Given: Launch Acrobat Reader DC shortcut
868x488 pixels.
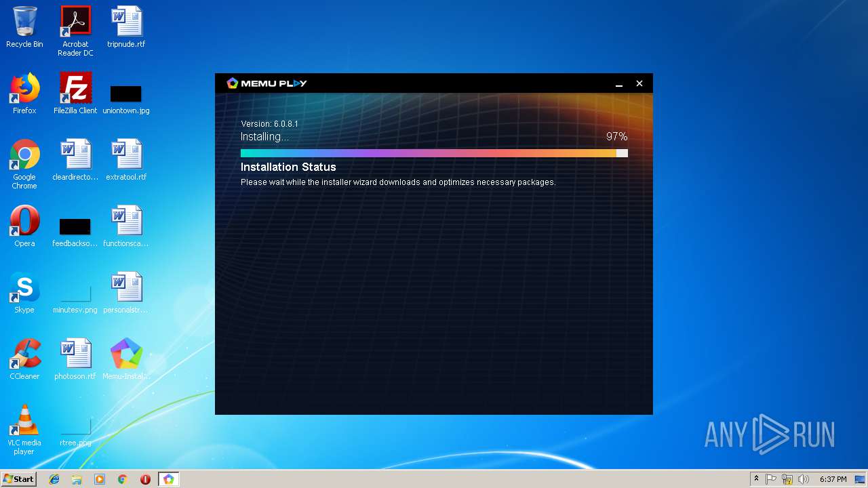Looking at the screenshot, I should [x=75, y=31].
